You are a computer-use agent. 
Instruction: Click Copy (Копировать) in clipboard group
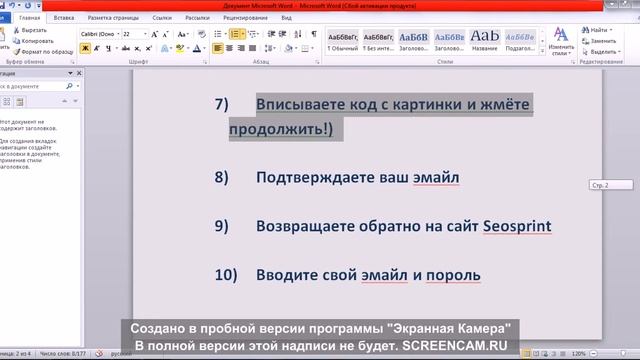pos(33,41)
